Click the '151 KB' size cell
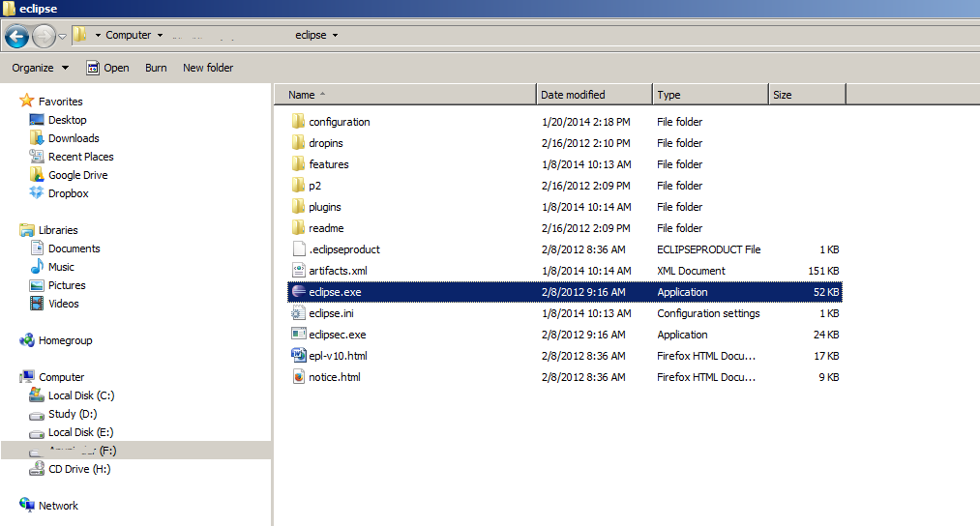The height and width of the screenshot is (526, 980). (x=823, y=271)
